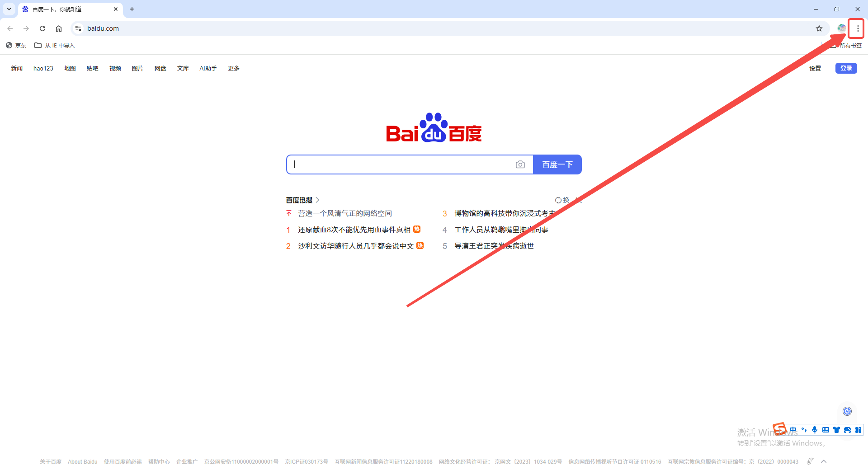The height and width of the screenshot is (470, 868).
Task: Go back to the previous page
Action: pyautogui.click(x=10, y=28)
